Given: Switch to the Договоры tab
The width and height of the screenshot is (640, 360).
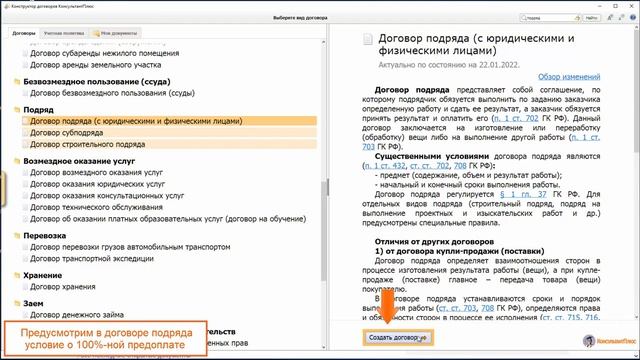Looking at the screenshot, I should [x=24, y=33].
